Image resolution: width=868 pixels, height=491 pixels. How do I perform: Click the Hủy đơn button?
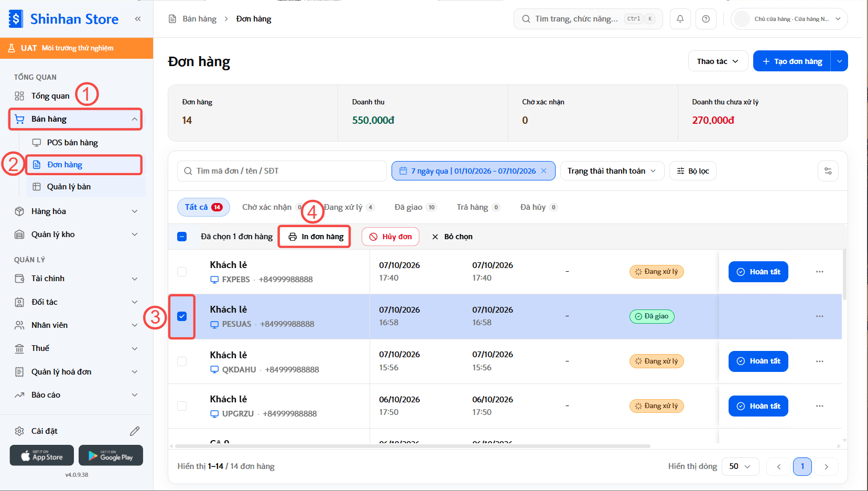tap(390, 237)
